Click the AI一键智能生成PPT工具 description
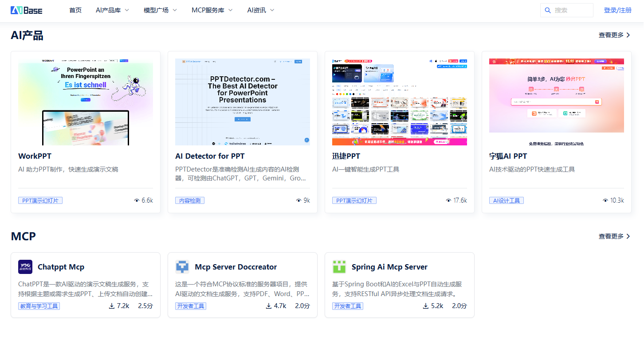Viewport: 644px width, 340px height. pos(366,169)
